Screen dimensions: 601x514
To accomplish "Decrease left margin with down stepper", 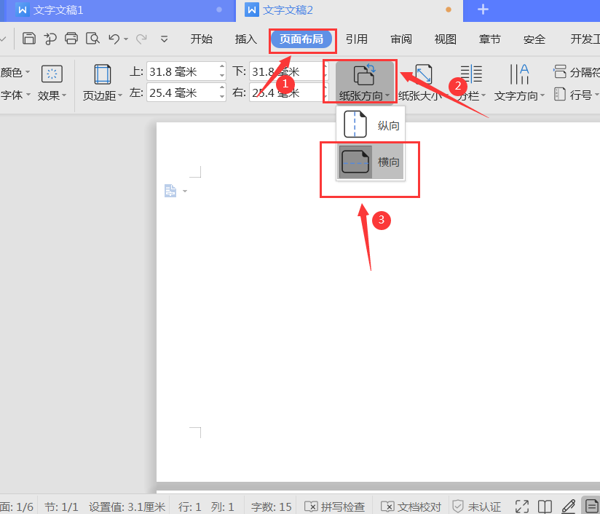I will 222,97.
